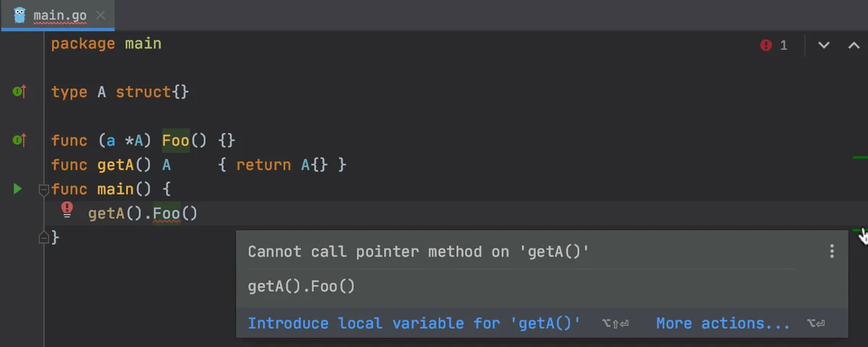Viewport: 868px width, 347px height.
Task: Collapse func main using fold marker
Action: pyautogui.click(x=43, y=190)
